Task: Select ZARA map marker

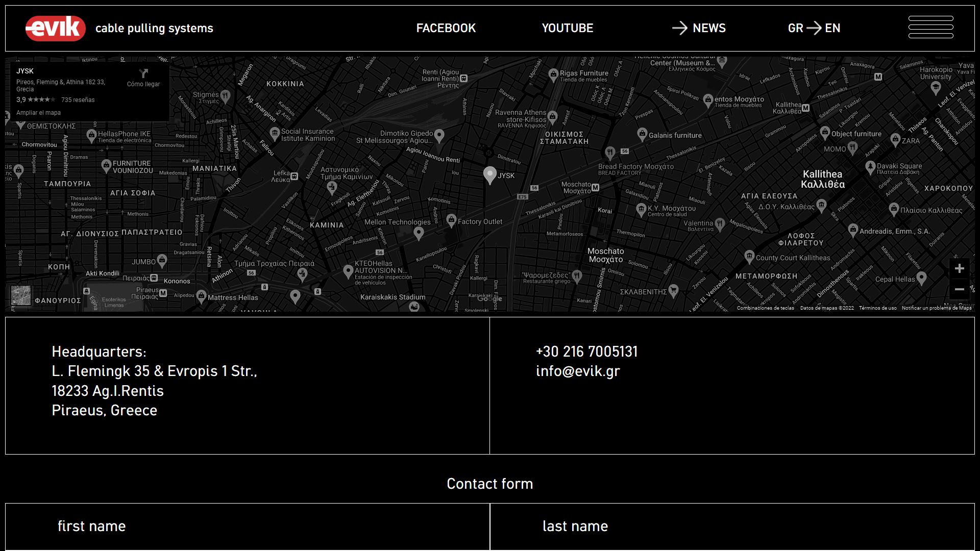Action: tap(895, 140)
